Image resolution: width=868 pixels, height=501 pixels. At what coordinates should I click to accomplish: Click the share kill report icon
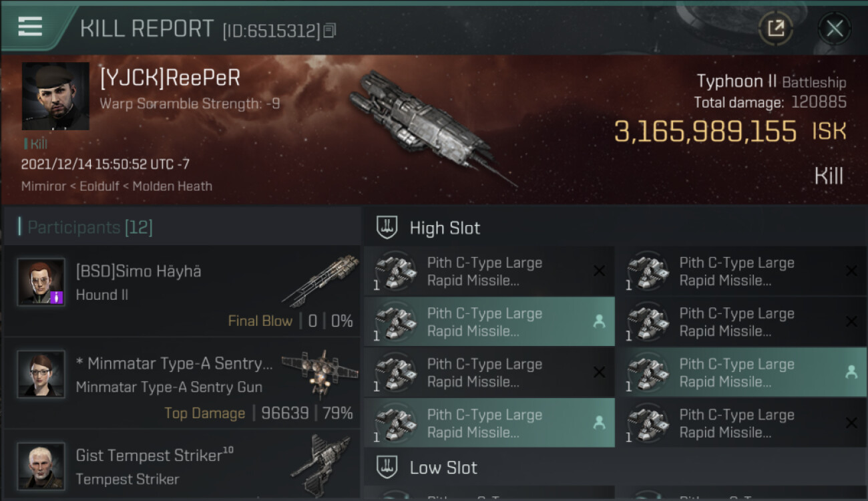pos(775,28)
